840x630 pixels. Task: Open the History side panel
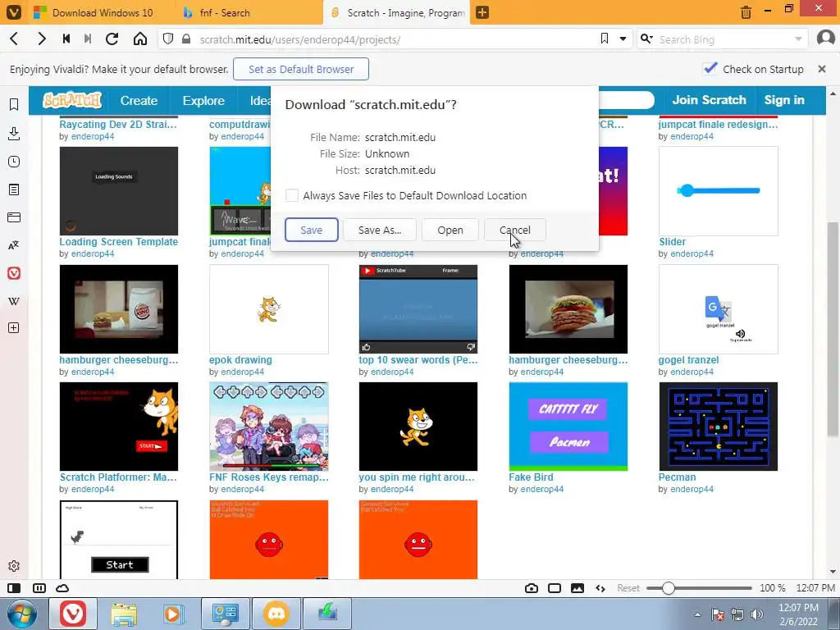click(x=14, y=162)
